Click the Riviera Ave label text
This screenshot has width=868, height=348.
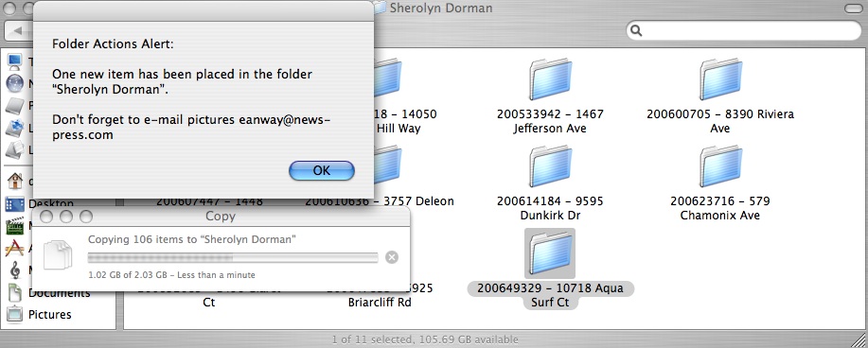click(720, 121)
